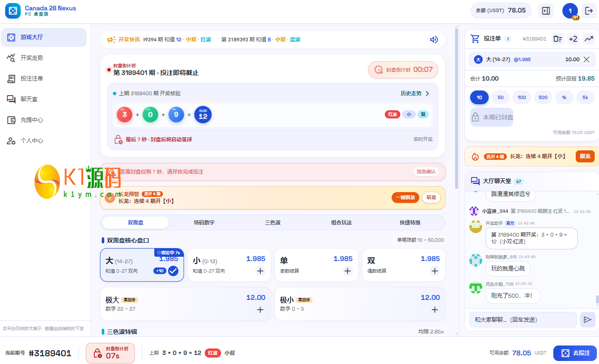Click the 去投注 button
599x364 pixels.
[x=575, y=353]
